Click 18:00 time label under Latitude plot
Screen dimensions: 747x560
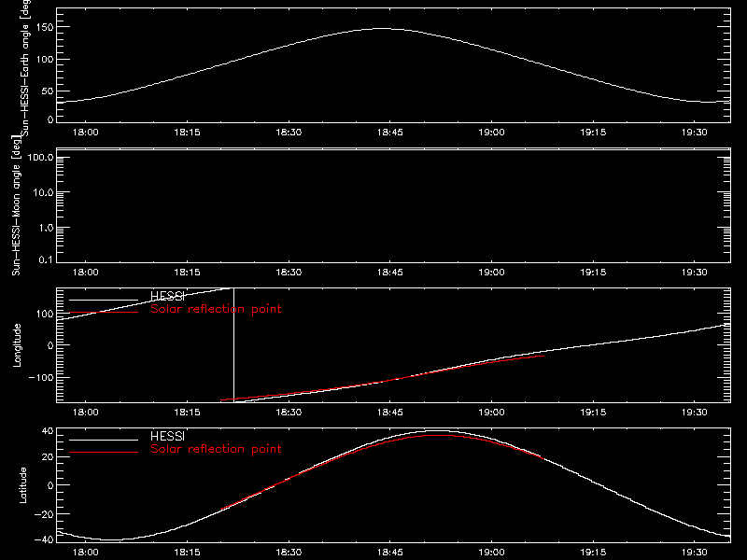coord(86,553)
